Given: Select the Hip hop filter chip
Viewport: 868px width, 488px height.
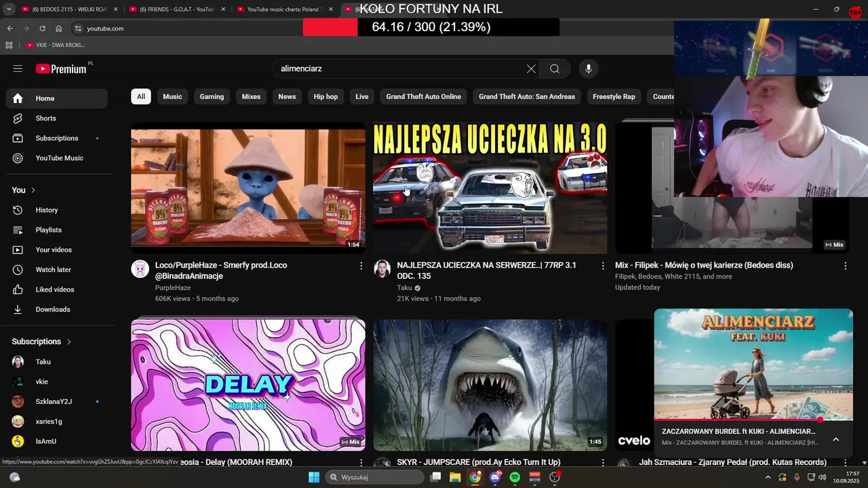Looking at the screenshot, I should [x=325, y=96].
